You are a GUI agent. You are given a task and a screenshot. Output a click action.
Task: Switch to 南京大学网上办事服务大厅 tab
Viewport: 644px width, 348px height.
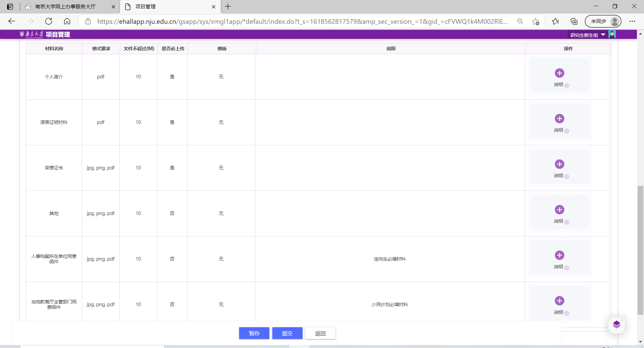[65, 7]
